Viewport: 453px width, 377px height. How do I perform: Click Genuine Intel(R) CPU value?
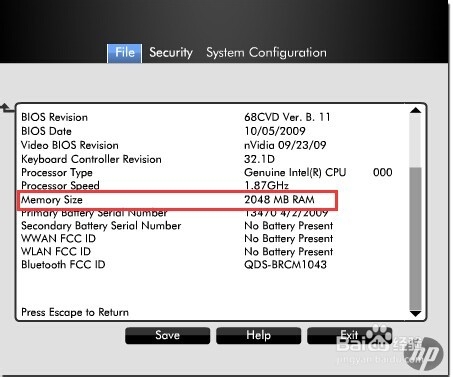(295, 172)
